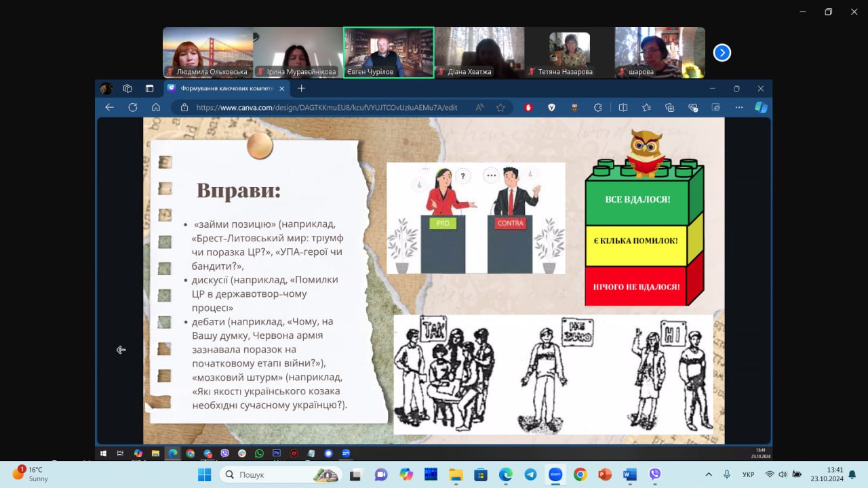Screen dimensions: 868x488
Task: Select Тетяна Назарова video thumbnail
Action: 570,52
